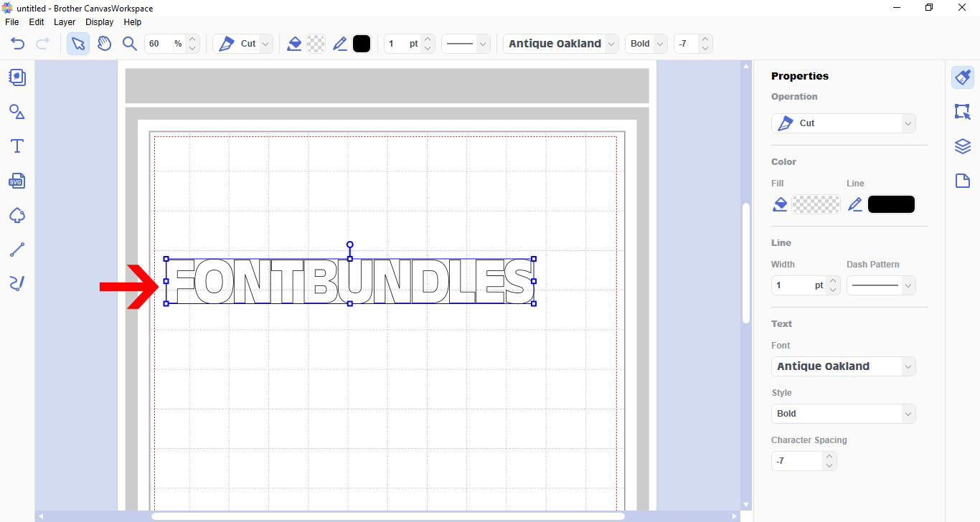Image resolution: width=980 pixels, height=522 pixels.
Task: Click the Undo arrow in toolbar
Action: tap(17, 44)
